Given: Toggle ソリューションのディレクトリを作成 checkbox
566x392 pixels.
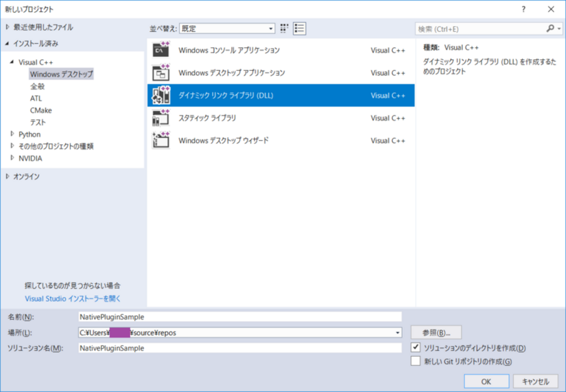Looking at the screenshot, I should point(416,348).
